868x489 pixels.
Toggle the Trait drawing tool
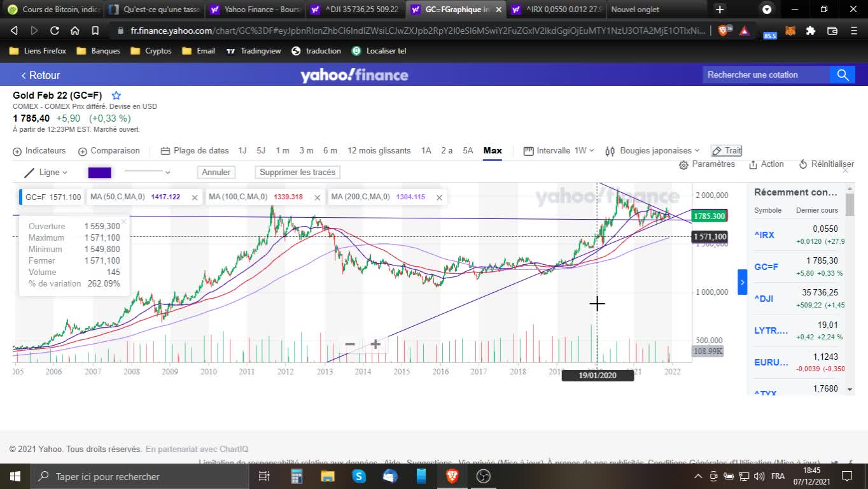(726, 151)
